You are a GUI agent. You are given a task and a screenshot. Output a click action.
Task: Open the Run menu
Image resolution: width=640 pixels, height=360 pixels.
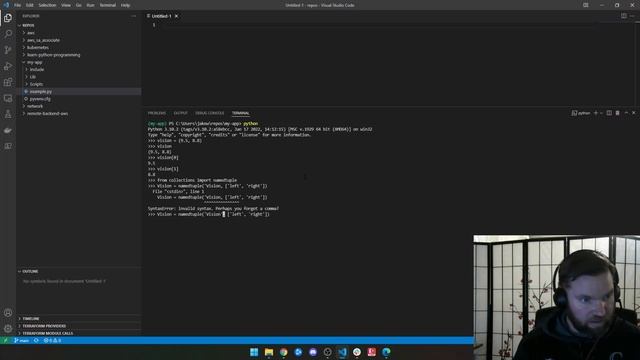point(90,5)
